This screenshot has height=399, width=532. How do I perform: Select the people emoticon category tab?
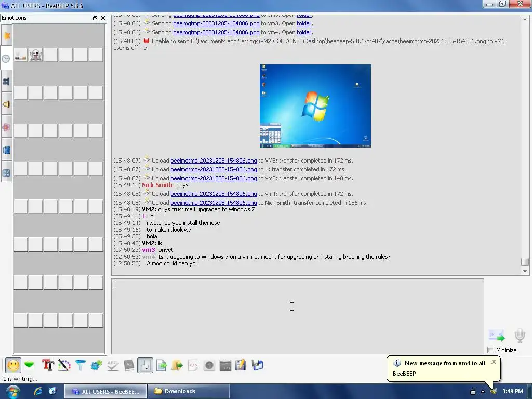point(6,82)
